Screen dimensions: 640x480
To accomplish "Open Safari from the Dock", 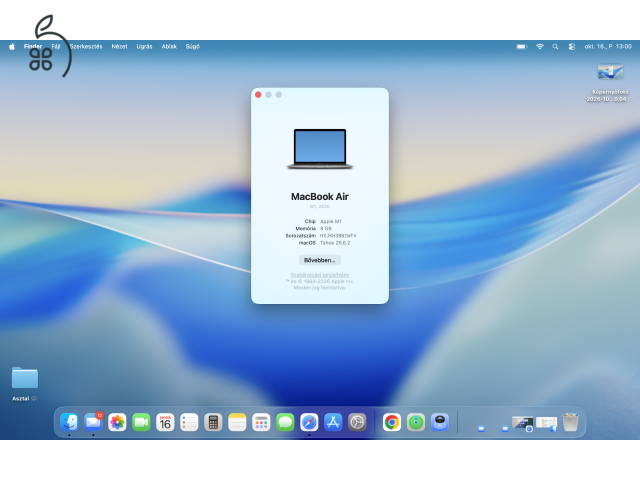I will coord(309,422).
